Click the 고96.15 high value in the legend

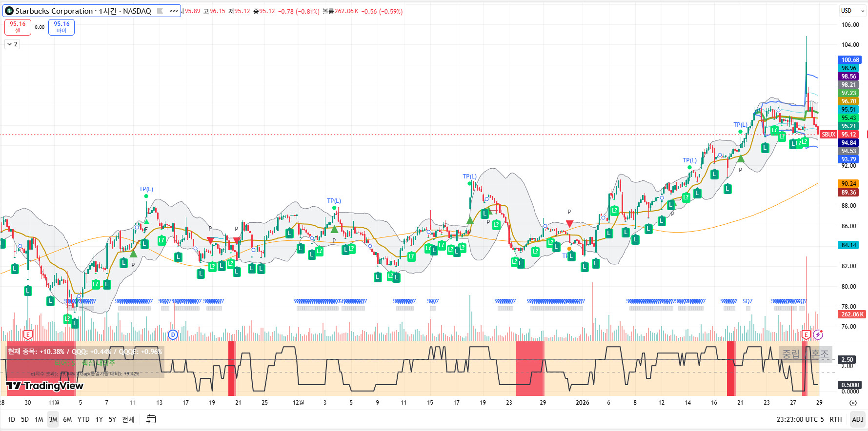click(x=214, y=11)
